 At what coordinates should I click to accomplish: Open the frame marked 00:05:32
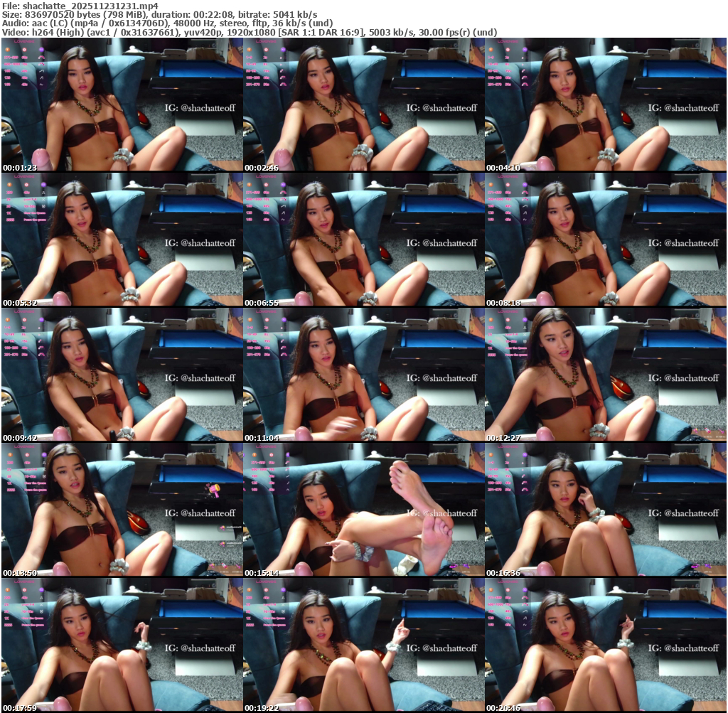click(122, 240)
